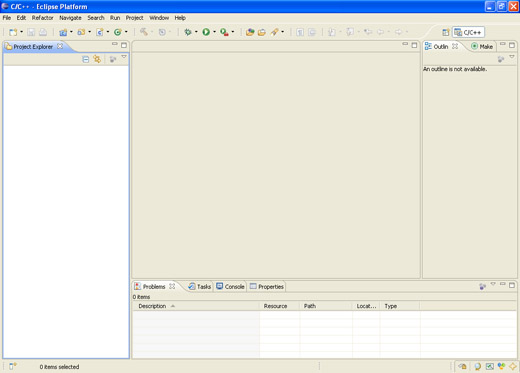Expand the New Class dropdown arrow
The image size is (520, 373).
pyautogui.click(x=126, y=32)
